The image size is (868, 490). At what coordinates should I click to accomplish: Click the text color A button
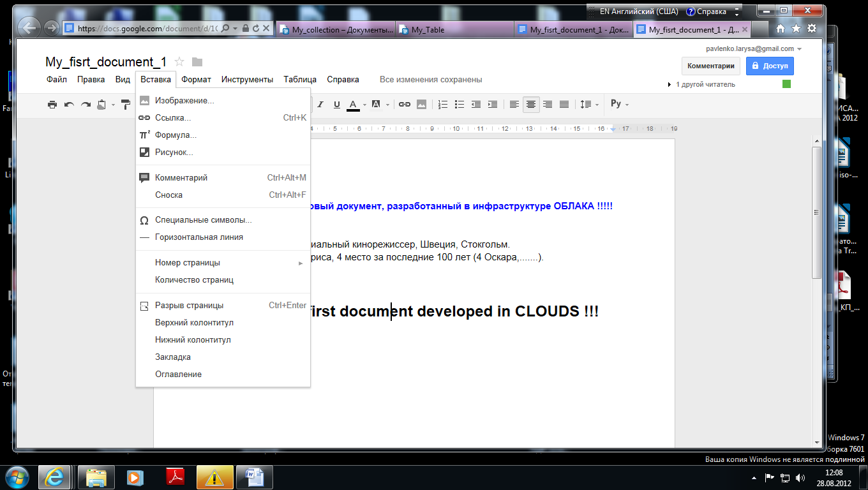(353, 104)
